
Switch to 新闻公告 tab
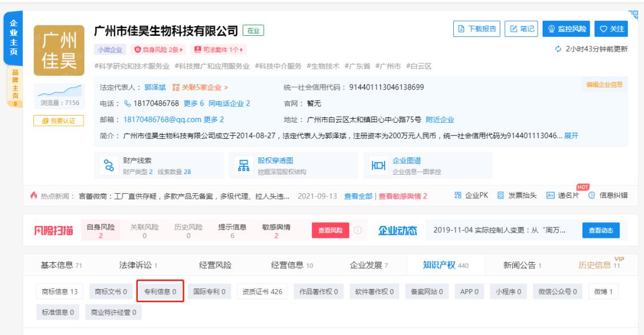point(522,265)
